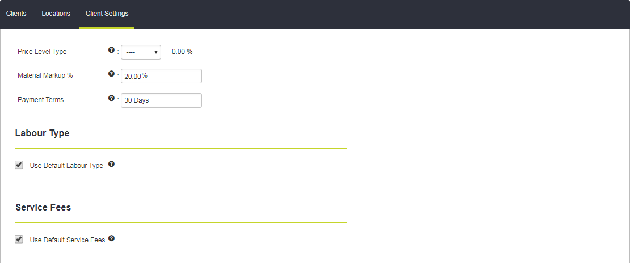Screen dimensions: 644x277
Task: Click the help icon next to Material Markup %
Action: coord(111,74)
